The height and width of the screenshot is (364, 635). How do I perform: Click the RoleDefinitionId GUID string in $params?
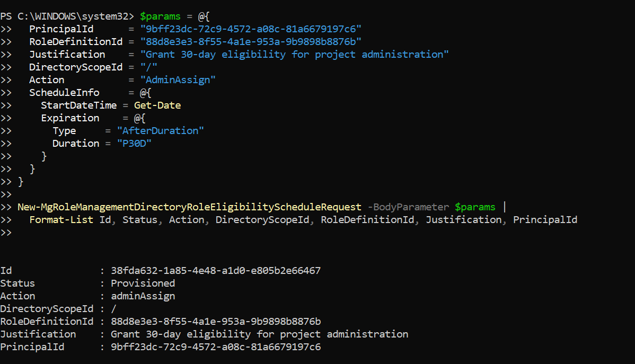pyautogui.click(x=251, y=41)
